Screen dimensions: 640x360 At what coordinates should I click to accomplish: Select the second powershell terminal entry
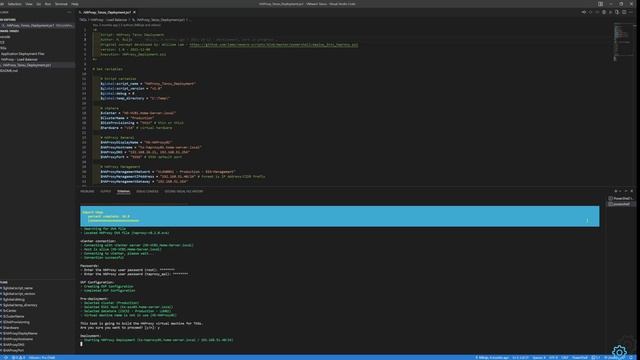(622, 204)
